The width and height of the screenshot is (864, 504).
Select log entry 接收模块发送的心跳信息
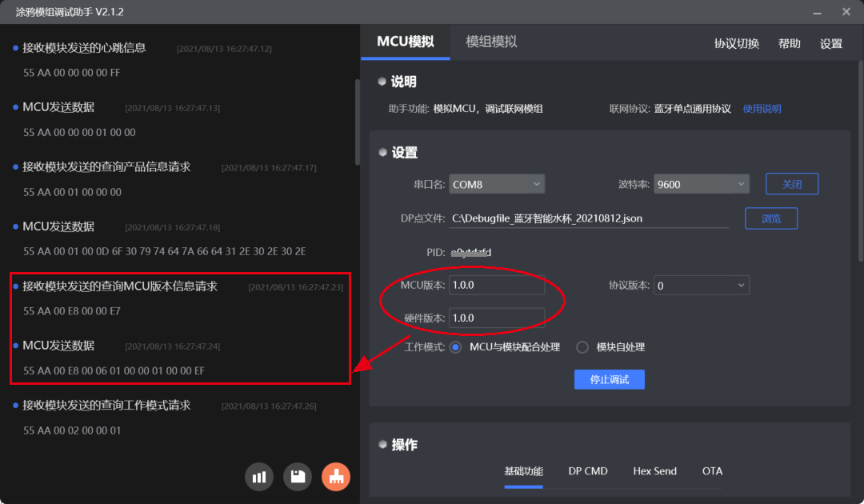click(84, 48)
